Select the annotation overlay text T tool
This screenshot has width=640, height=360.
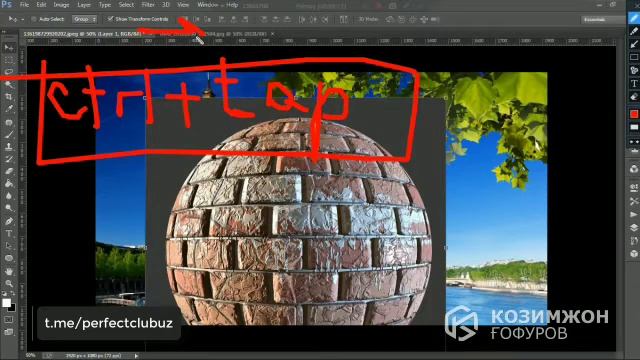coord(634,84)
